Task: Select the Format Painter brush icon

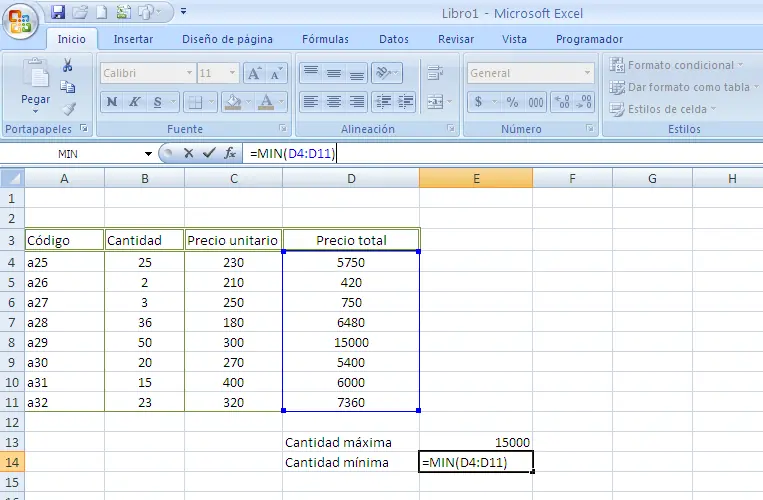Action: point(68,109)
